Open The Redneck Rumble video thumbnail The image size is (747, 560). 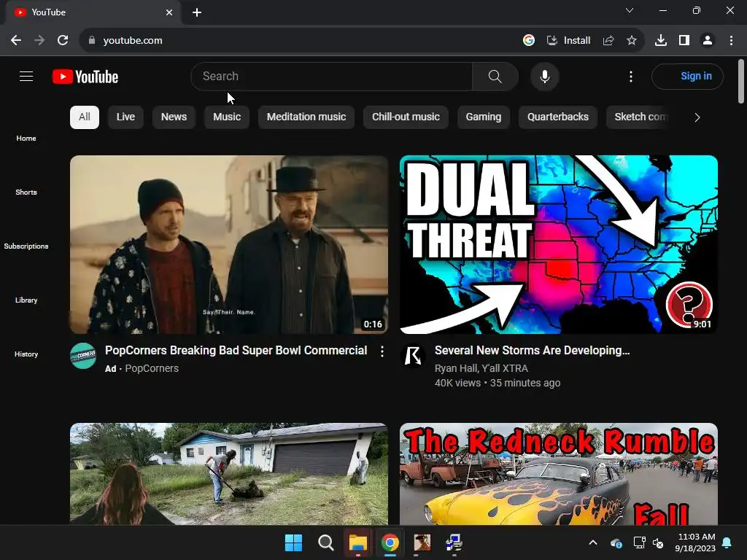pyautogui.click(x=559, y=474)
